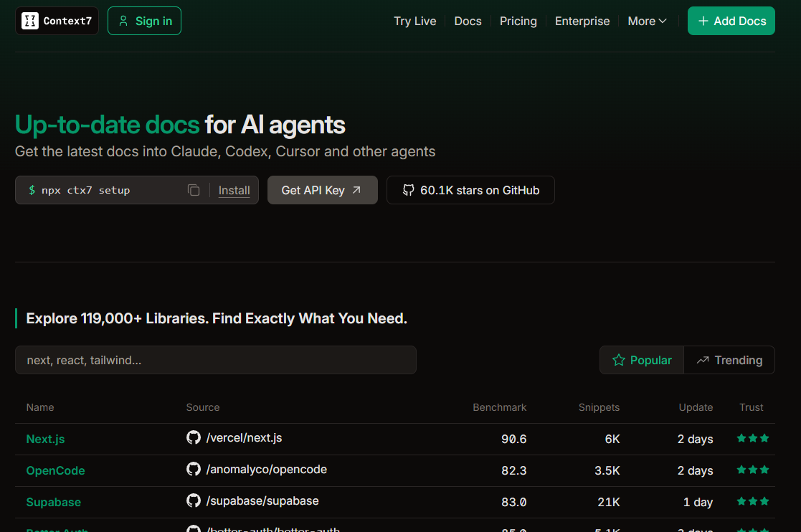Image resolution: width=801 pixels, height=532 pixels.
Task: Click Get API Key button
Action: pyautogui.click(x=323, y=190)
